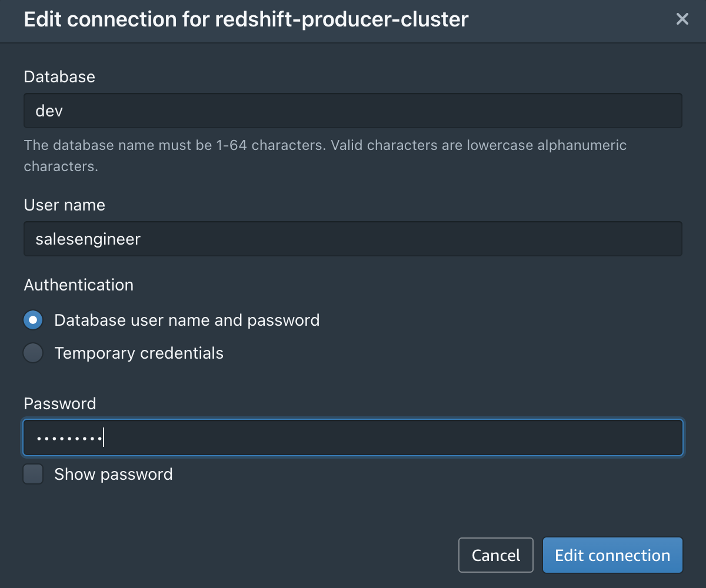Click into the Database name field
706x588 pixels.
coord(353,111)
